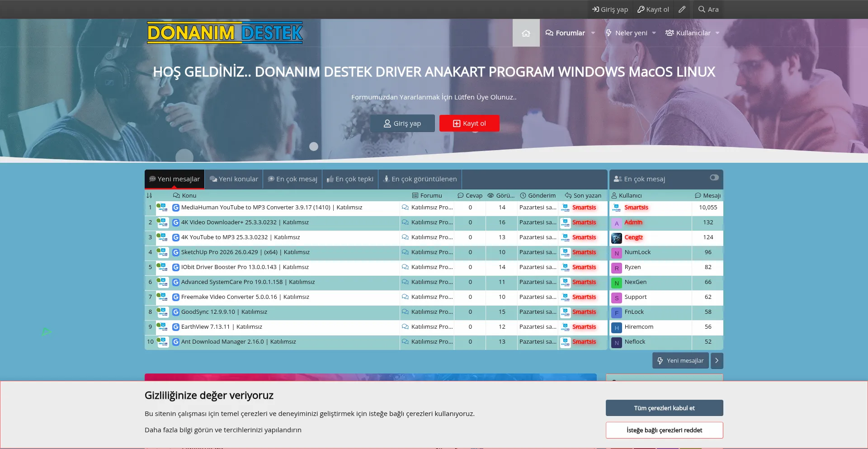Accept all cookies with Tüm çerezleri kabul et

[664, 408]
